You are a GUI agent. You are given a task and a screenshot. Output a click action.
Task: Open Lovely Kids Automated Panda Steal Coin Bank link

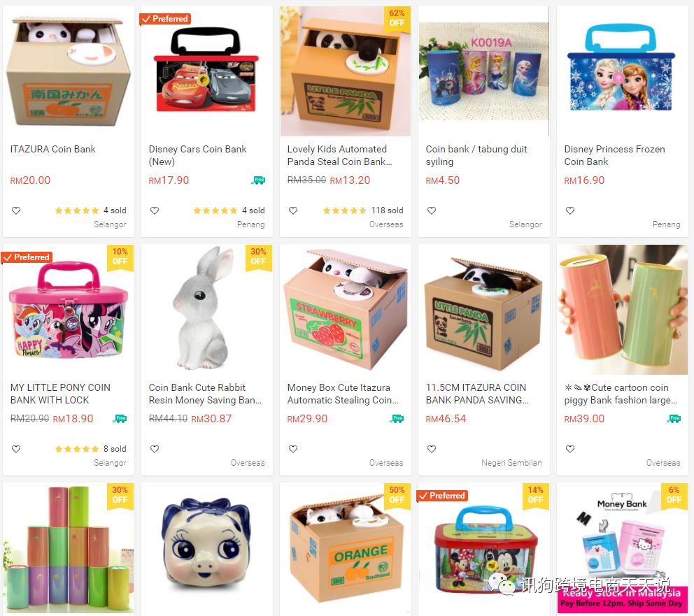(339, 155)
